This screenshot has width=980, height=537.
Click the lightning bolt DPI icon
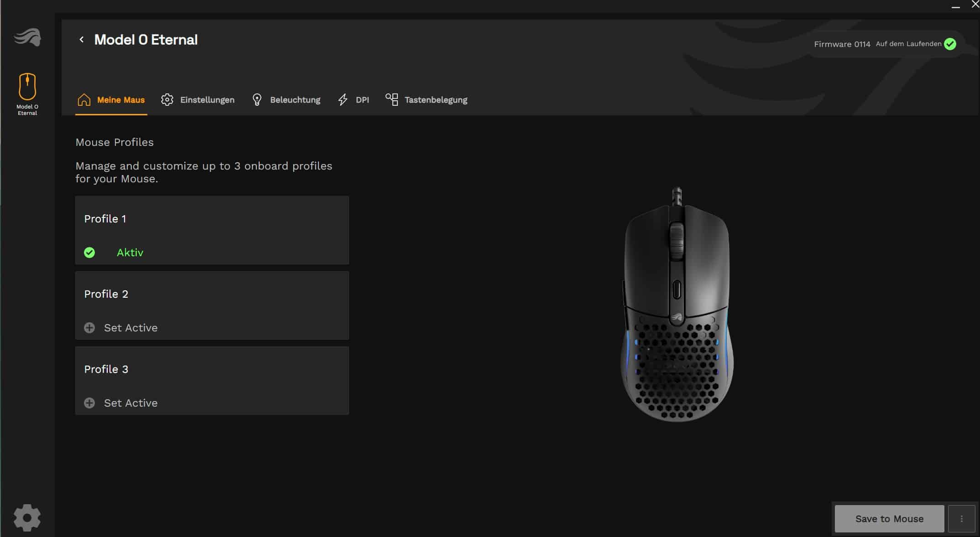[x=343, y=100]
